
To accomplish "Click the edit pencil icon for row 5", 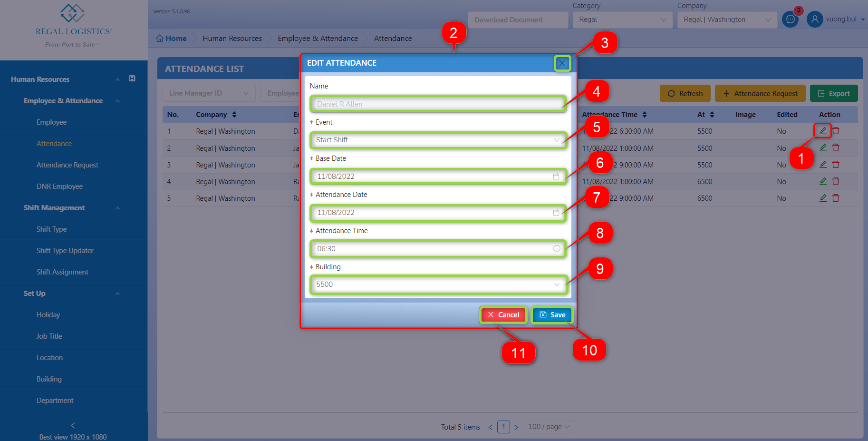I will 823,198.
